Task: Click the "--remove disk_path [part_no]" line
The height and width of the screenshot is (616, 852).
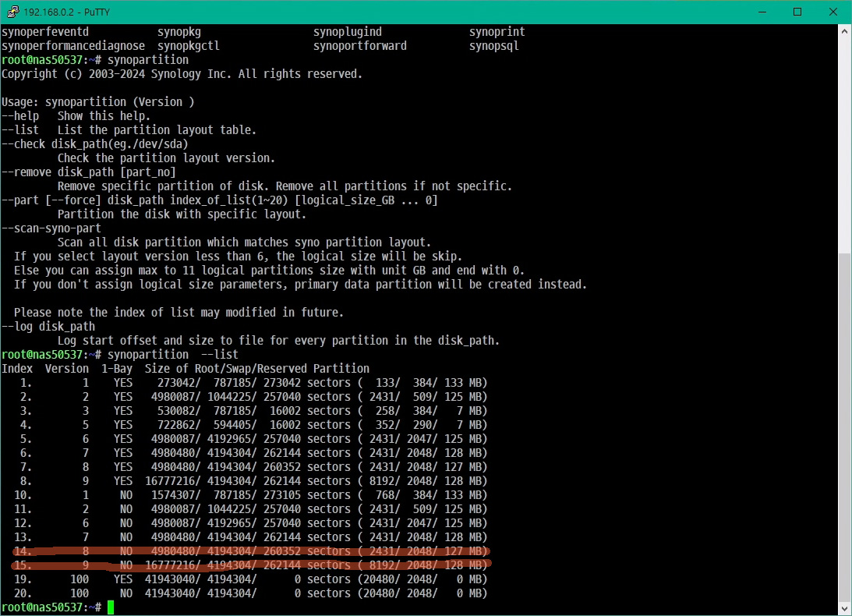Action: click(89, 172)
